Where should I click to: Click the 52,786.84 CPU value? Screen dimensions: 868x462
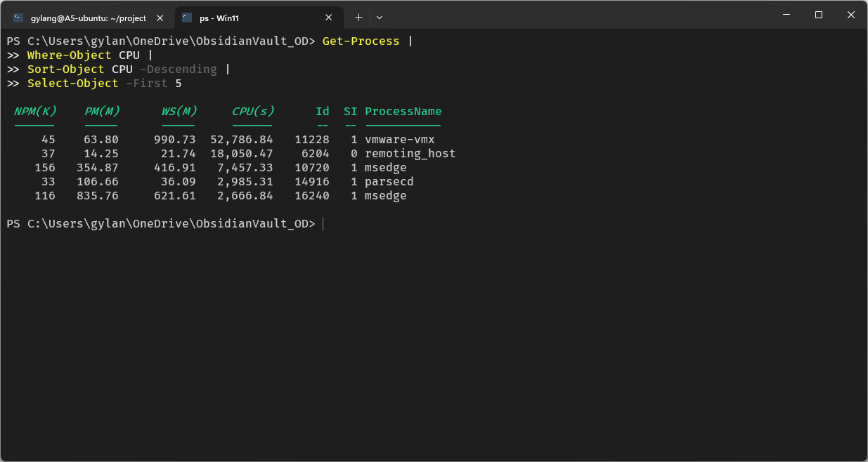241,139
